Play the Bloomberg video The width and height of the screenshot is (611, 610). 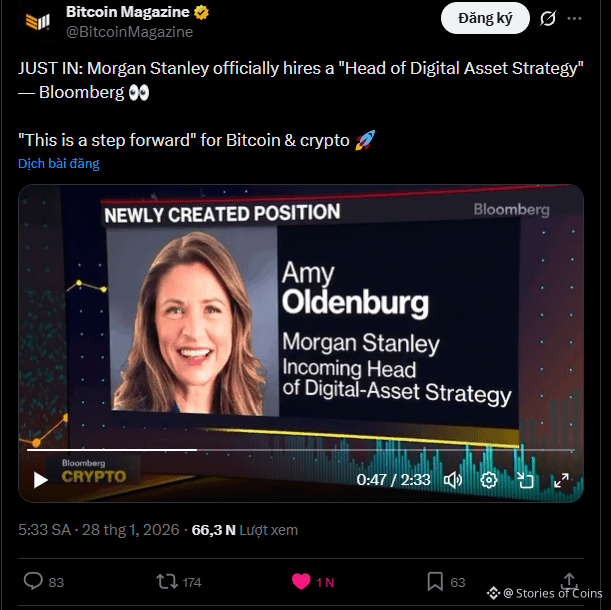click(40, 480)
